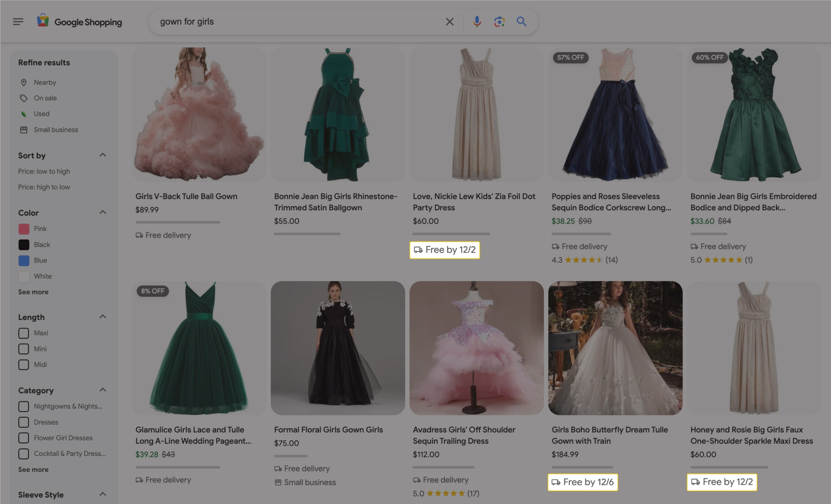Click 57% OFF badge on Poppies dress

571,57
